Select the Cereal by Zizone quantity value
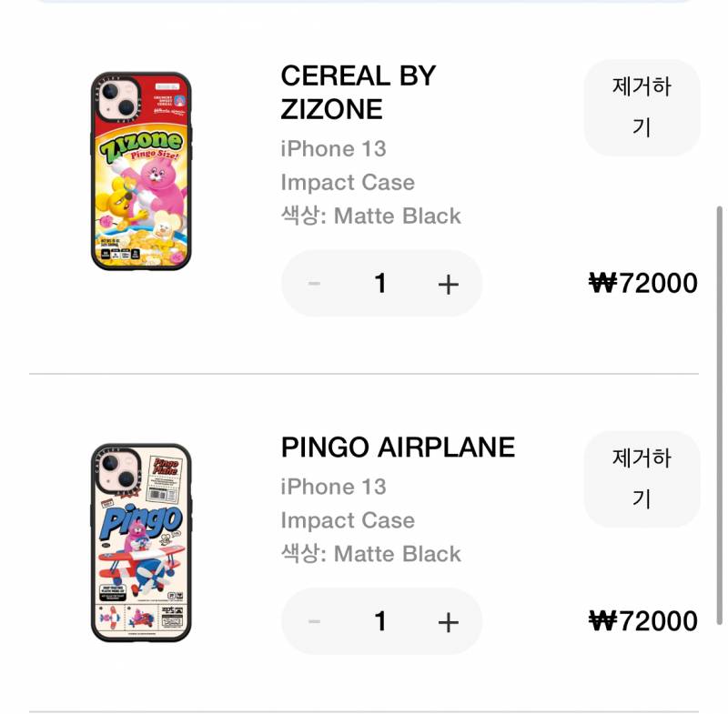728x714 pixels. tap(380, 284)
